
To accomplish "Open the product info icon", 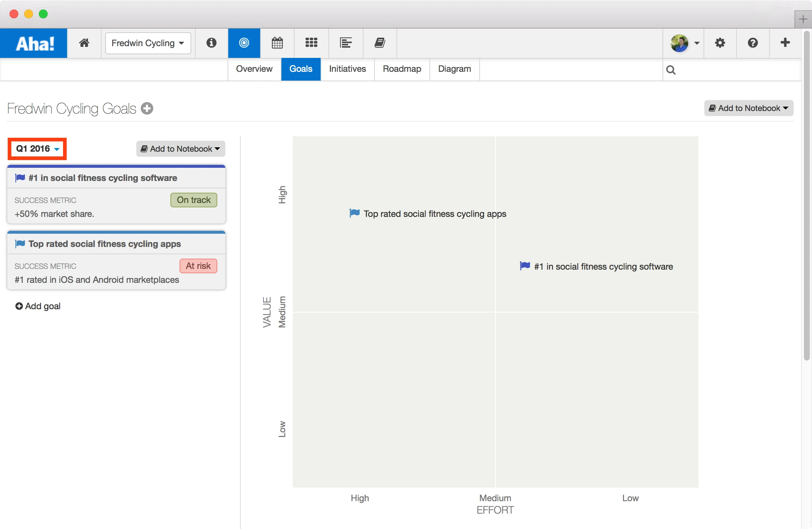I will pyautogui.click(x=211, y=43).
